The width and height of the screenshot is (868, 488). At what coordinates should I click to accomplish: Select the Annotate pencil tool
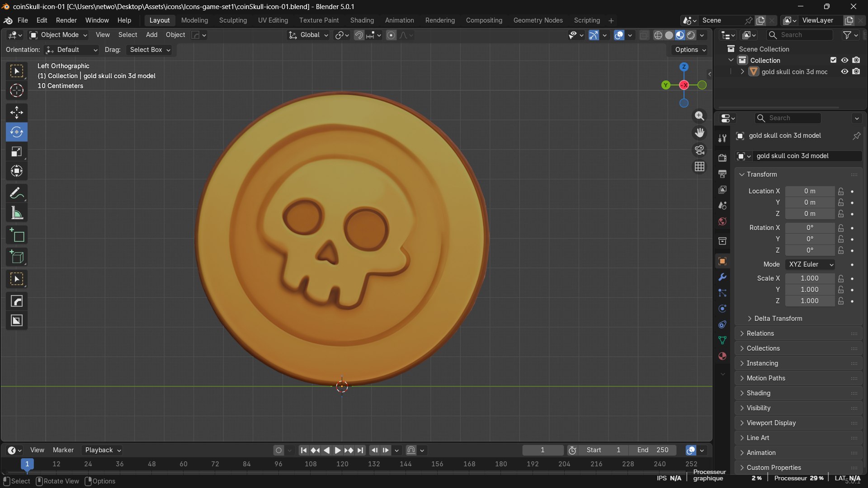tap(17, 193)
